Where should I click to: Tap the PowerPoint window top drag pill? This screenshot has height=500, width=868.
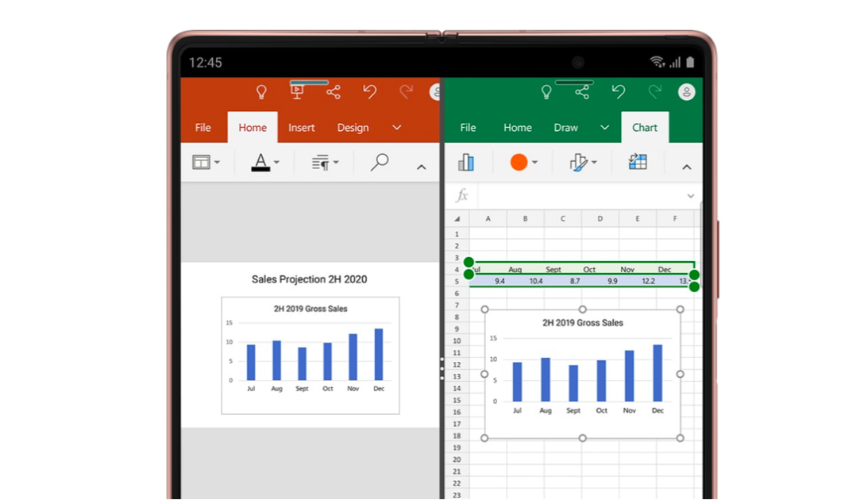(x=309, y=83)
